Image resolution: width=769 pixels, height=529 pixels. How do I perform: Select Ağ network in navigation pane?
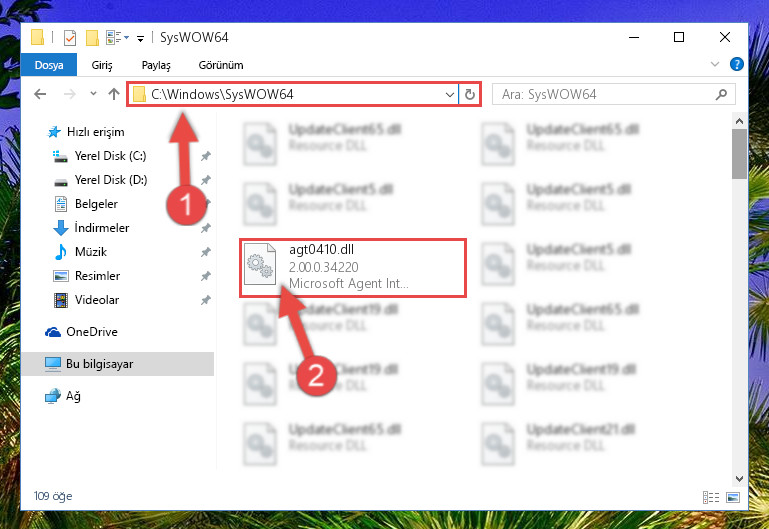(x=73, y=396)
